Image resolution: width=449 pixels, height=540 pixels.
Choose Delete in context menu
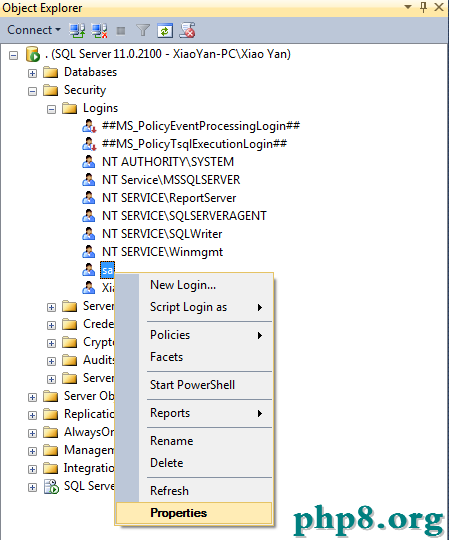point(194,463)
